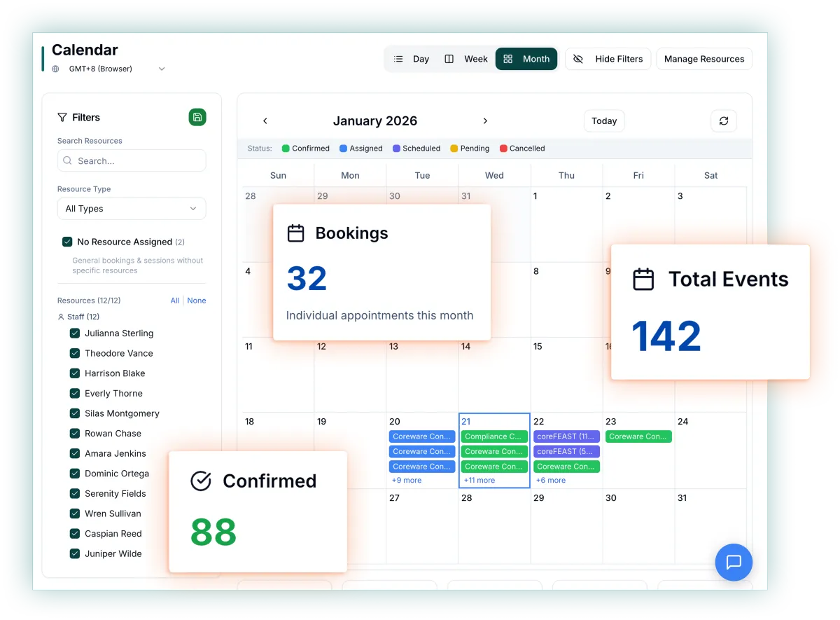
Task: Click red Cancelled status swatch
Action: (503, 149)
